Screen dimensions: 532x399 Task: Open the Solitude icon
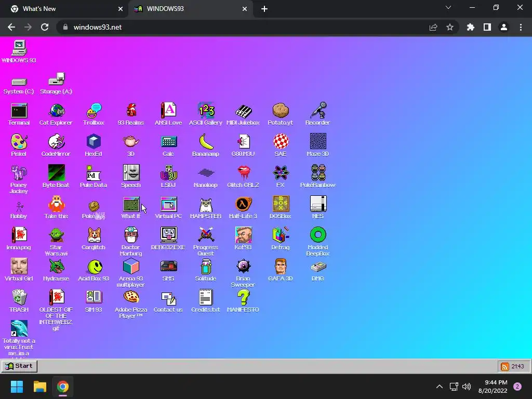click(206, 267)
